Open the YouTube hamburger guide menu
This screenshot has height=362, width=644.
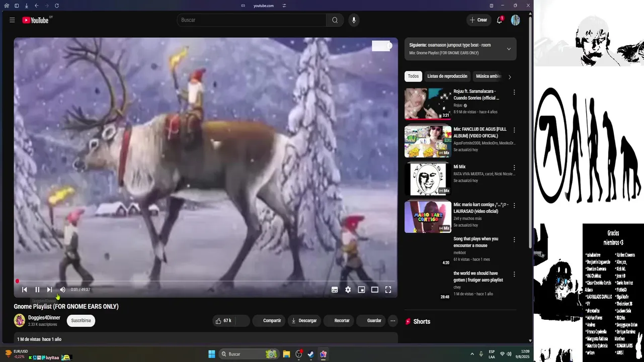(12, 20)
